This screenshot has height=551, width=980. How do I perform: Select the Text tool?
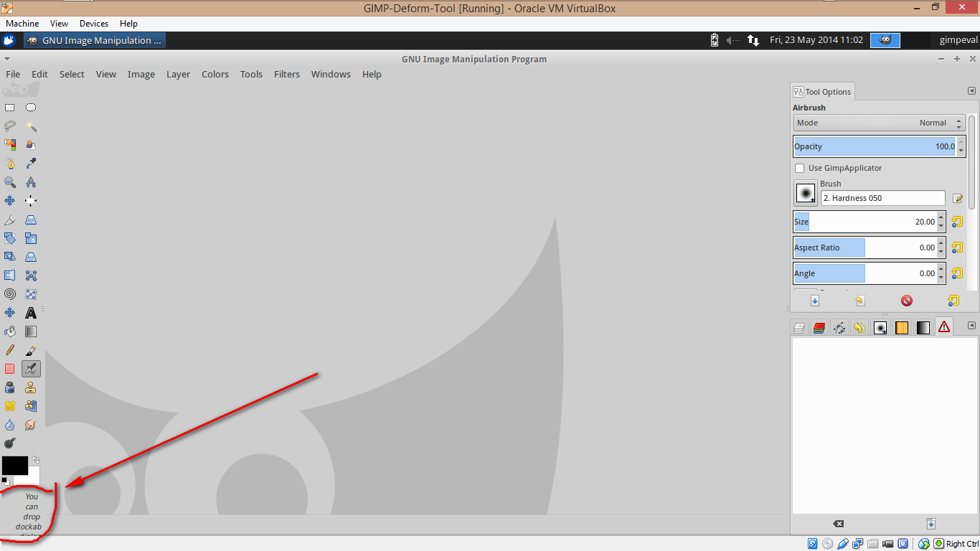(31, 313)
